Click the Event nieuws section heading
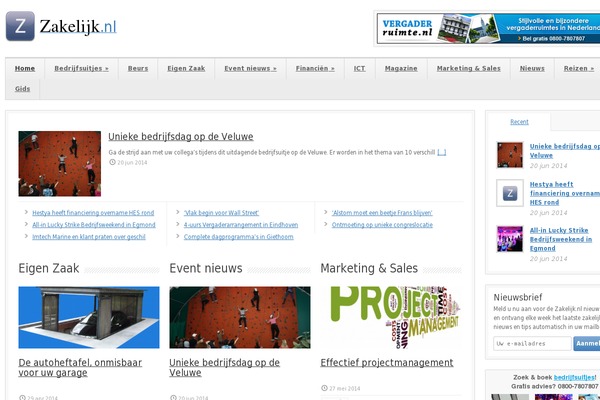 pos(206,268)
